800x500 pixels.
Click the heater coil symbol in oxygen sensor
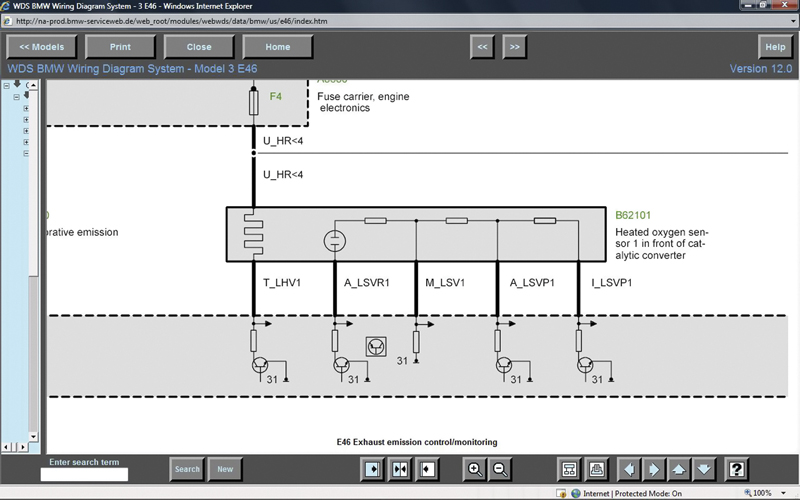254,234
